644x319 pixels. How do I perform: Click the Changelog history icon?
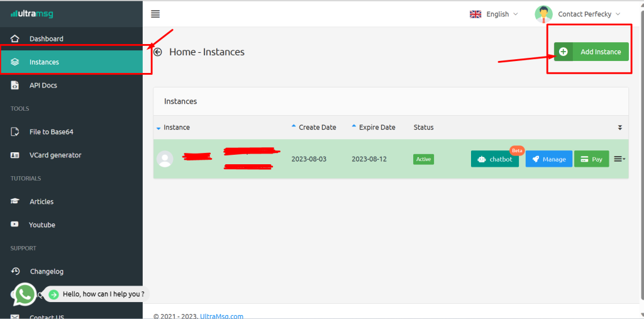(x=15, y=271)
